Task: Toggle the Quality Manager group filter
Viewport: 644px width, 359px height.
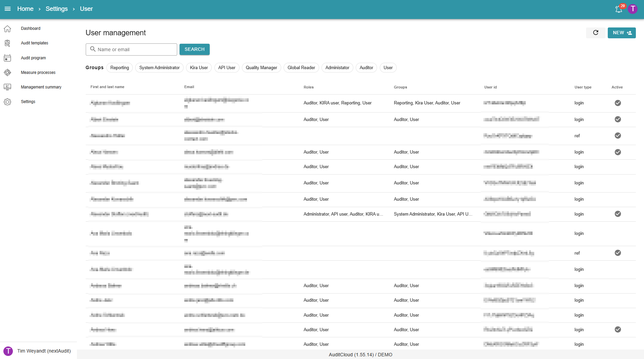Action: [x=261, y=68]
